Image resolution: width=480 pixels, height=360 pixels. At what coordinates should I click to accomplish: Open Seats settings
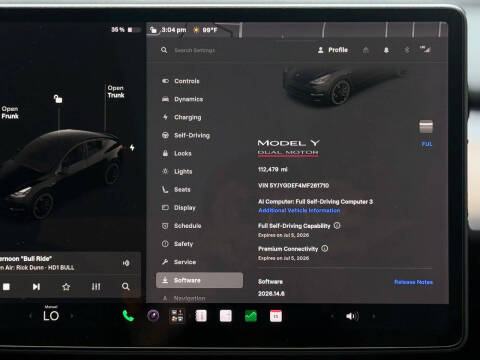(x=176, y=189)
